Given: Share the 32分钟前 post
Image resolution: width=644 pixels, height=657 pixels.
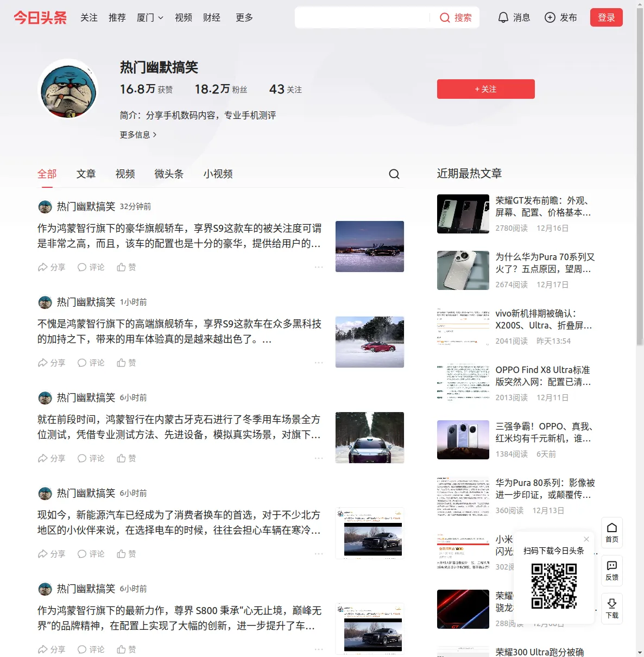Looking at the screenshot, I should (52, 267).
